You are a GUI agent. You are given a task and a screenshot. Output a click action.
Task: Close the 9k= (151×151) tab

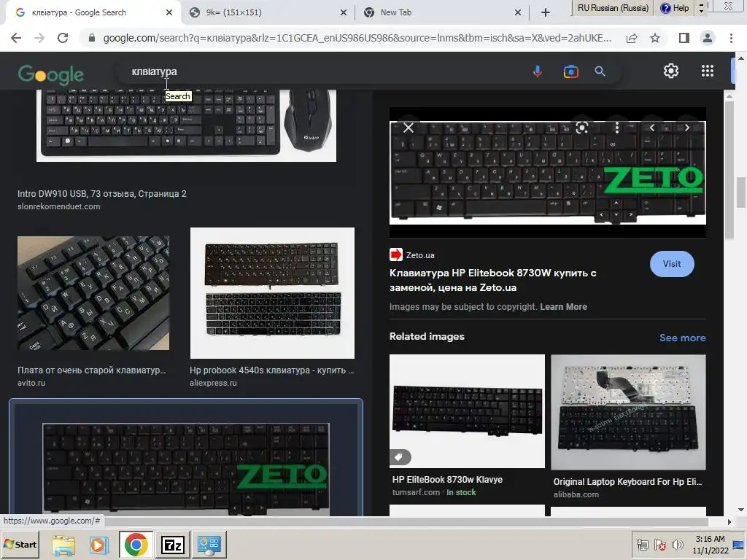(344, 12)
